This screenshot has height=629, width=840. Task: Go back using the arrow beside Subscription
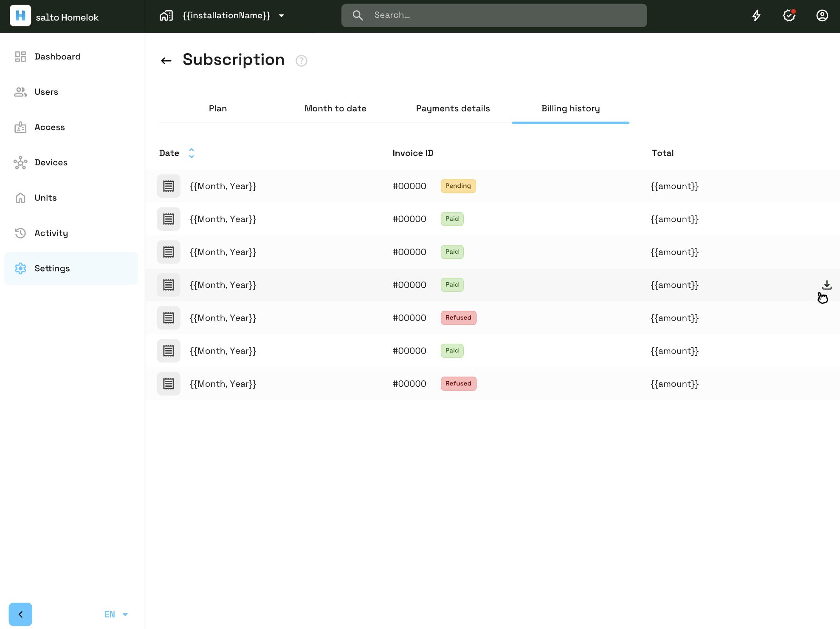(x=166, y=61)
